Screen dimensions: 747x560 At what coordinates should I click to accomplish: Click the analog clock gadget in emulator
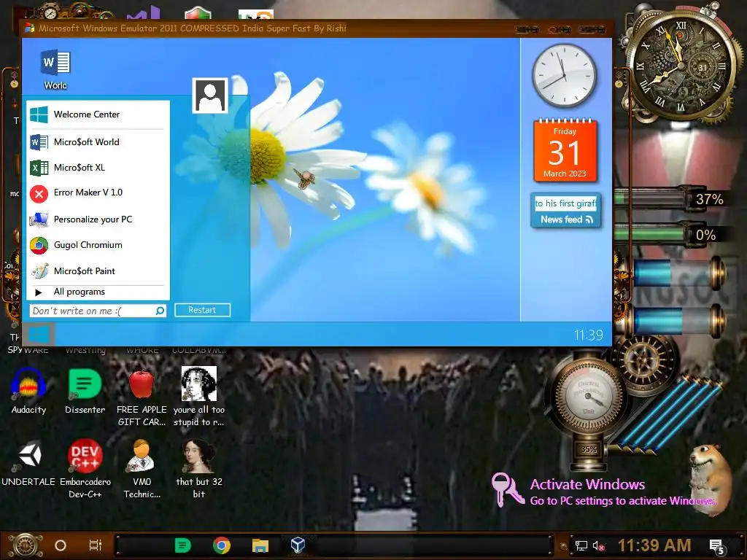[564, 76]
